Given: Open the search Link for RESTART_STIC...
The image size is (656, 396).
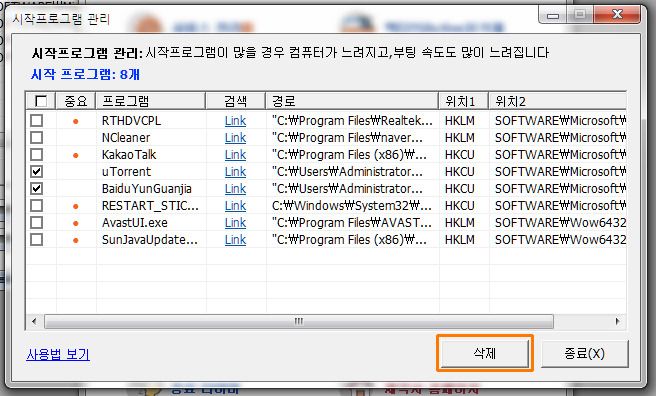Looking at the screenshot, I should (235, 206).
